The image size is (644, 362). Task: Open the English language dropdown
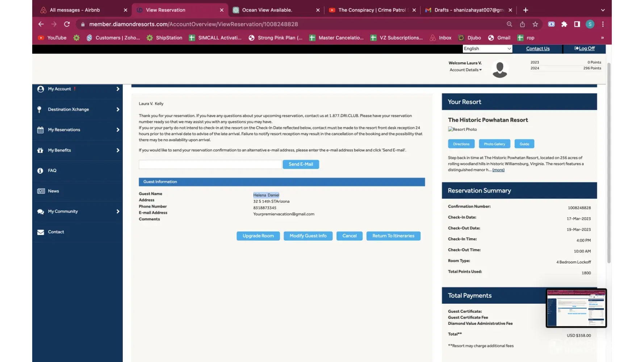tap(487, 49)
